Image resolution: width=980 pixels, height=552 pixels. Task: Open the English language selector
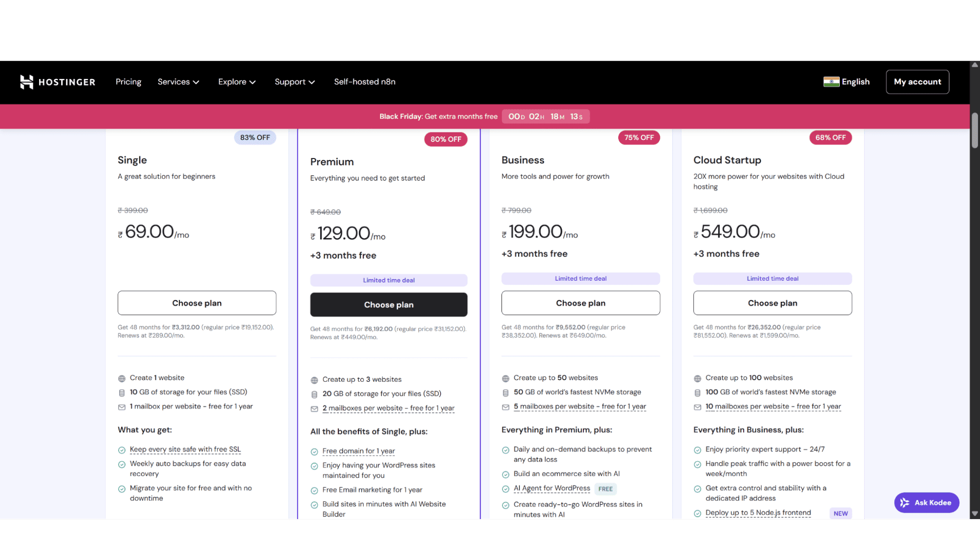tap(847, 82)
